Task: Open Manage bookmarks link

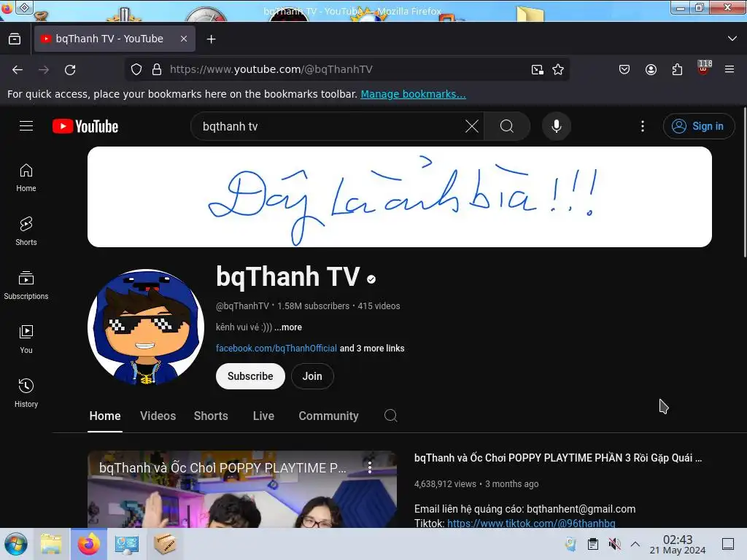Action: click(x=413, y=94)
